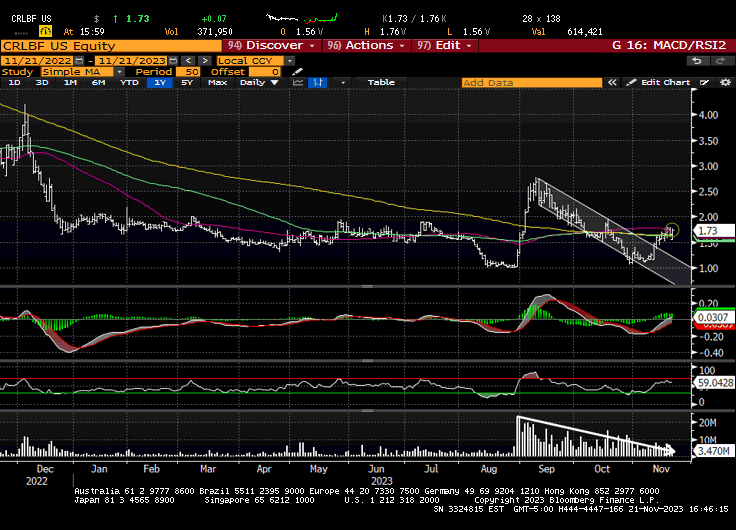The height and width of the screenshot is (530, 736).
Task: Click the green up-arrow price direction icon
Action: coord(115,19)
